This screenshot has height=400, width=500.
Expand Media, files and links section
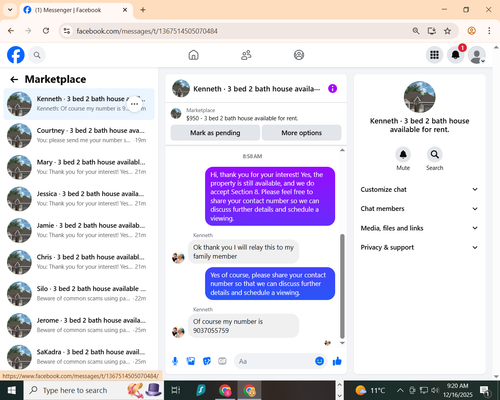pyautogui.click(x=419, y=228)
